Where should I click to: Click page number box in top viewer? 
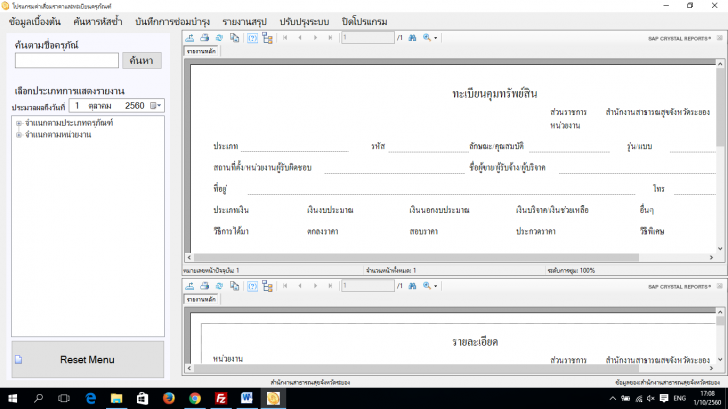368,38
